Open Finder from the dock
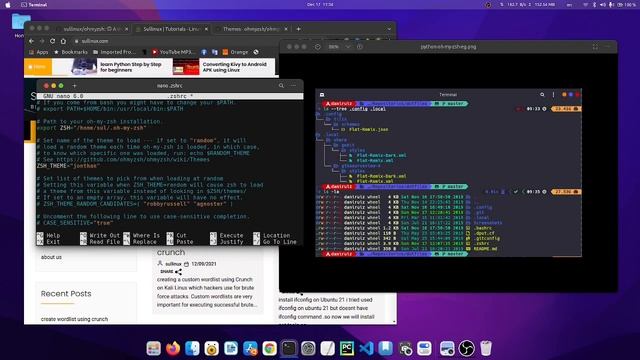Screen dimensions: 640x360 [192, 348]
